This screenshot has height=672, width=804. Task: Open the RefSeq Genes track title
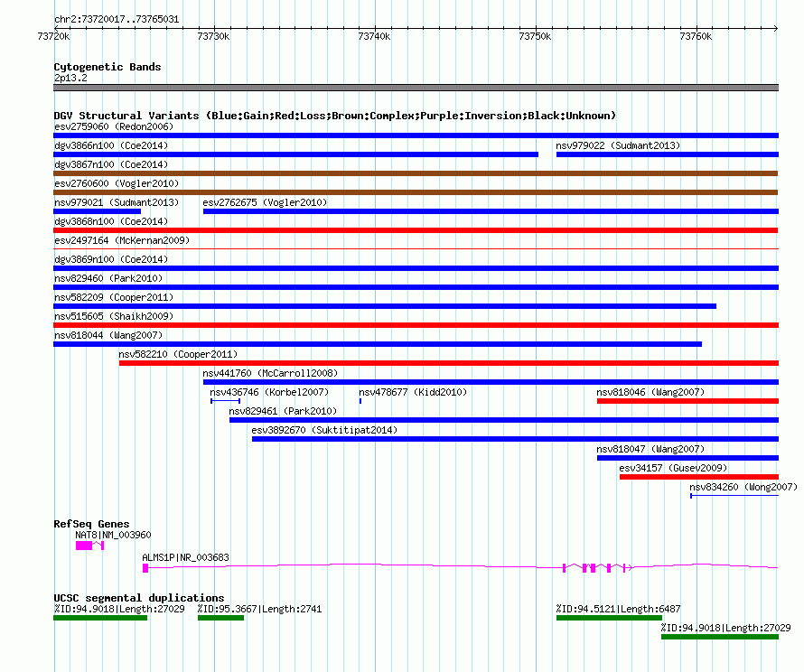click(x=91, y=524)
